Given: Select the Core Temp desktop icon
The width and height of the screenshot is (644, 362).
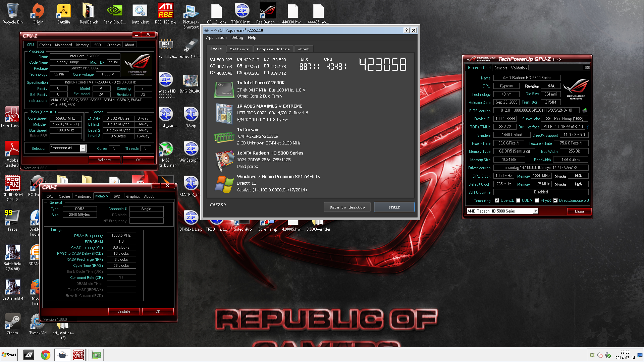Looking at the screenshot, I should point(267,227).
